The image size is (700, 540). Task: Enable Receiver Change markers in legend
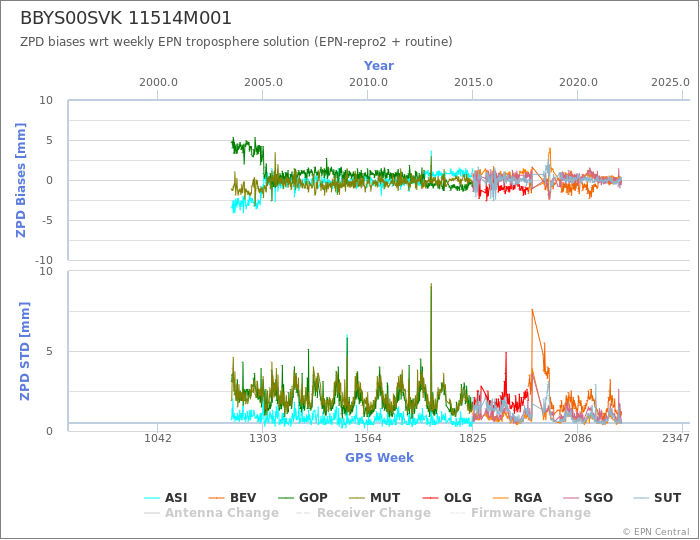click(x=363, y=513)
